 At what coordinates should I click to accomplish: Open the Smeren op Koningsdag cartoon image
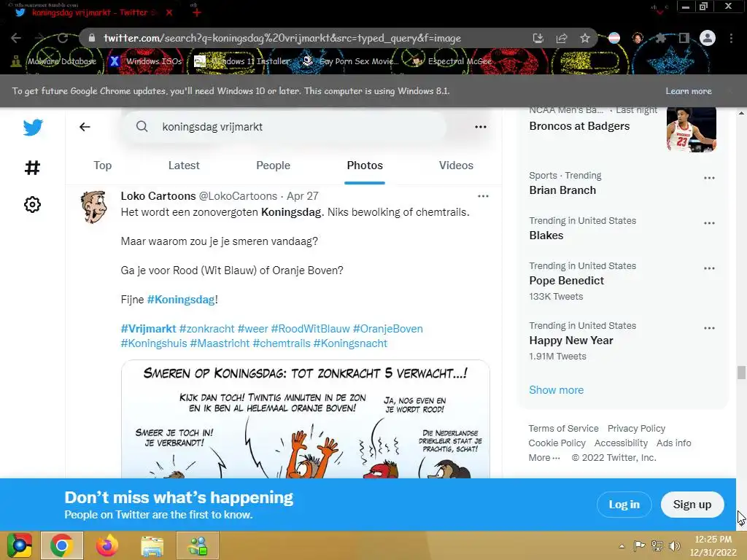tap(306, 419)
